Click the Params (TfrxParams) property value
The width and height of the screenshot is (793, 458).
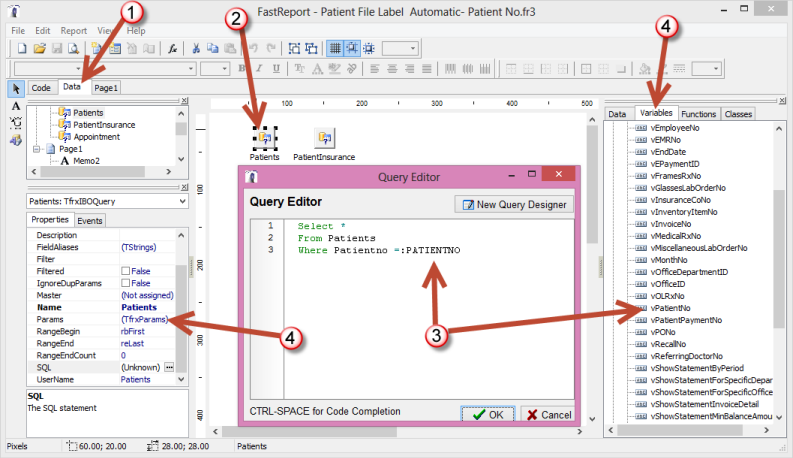pos(145,319)
